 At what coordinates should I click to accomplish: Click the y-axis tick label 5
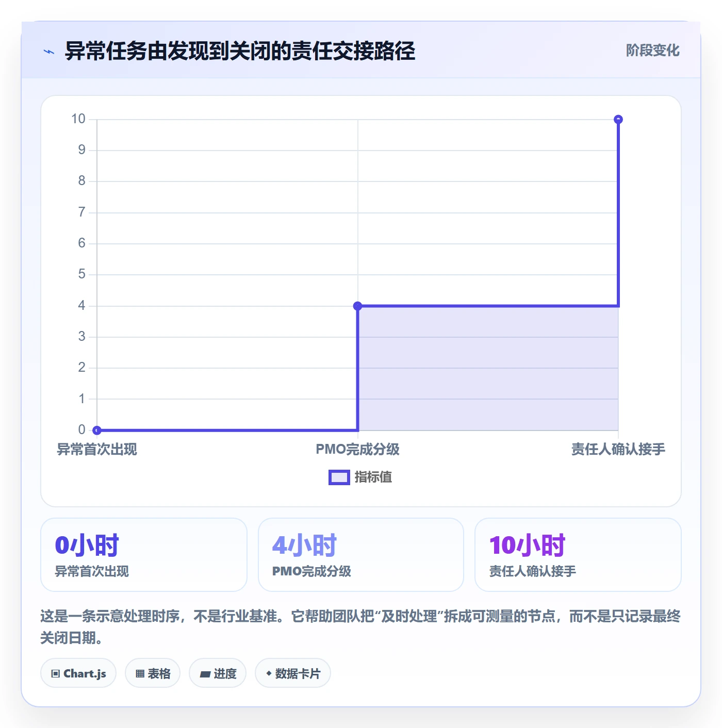point(81,274)
